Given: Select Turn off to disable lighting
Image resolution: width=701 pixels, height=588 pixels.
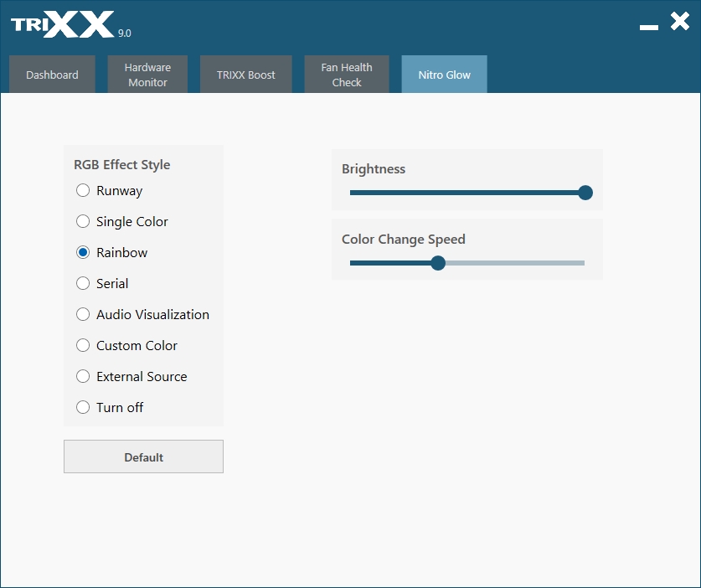Looking at the screenshot, I should tap(110, 407).
